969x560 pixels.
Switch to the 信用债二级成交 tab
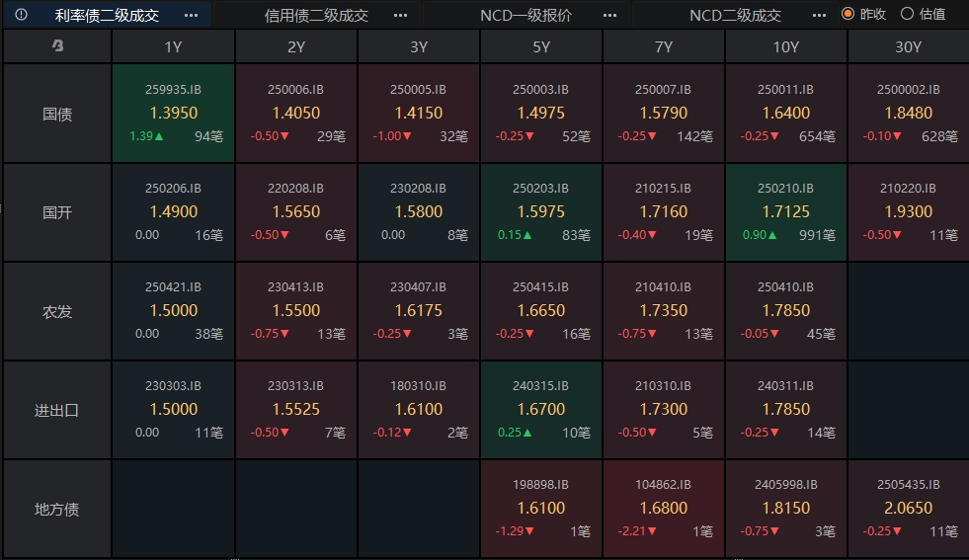click(316, 16)
